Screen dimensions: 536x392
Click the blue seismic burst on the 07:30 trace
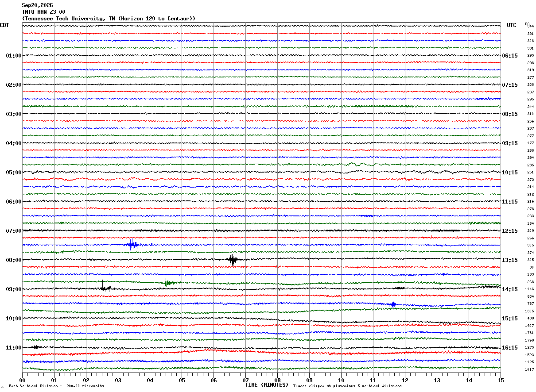pyautogui.click(x=132, y=244)
